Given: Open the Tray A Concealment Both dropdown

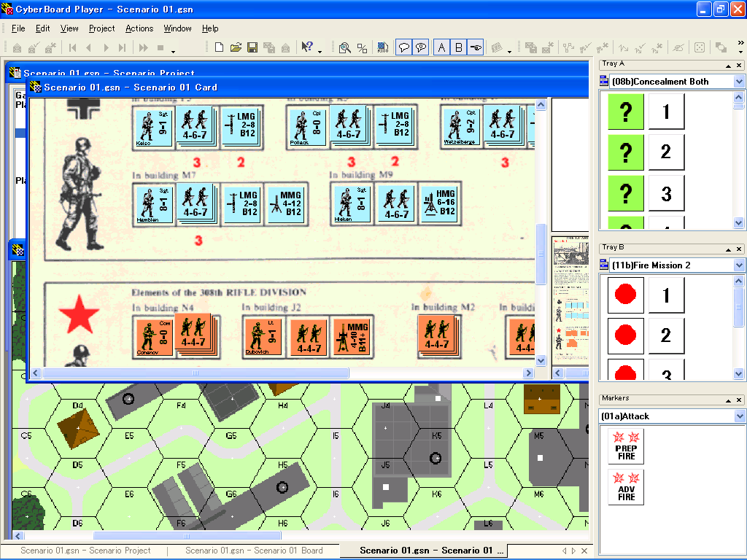Looking at the screenshot, I should click(739, 82).
